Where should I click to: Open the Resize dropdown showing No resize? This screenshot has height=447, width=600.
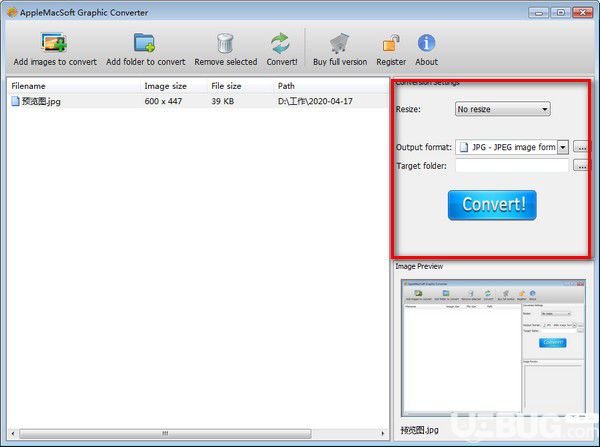pyautogui.click(x=502, y=109)
